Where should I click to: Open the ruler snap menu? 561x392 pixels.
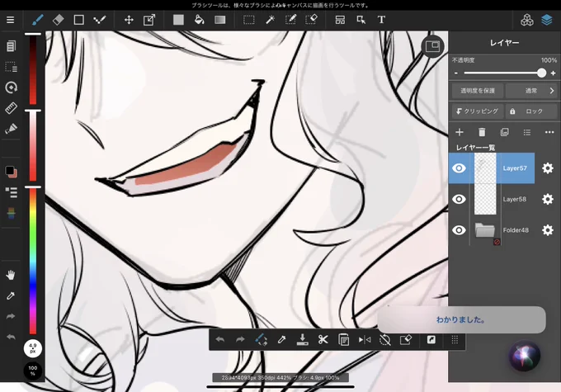click(11, 108)
